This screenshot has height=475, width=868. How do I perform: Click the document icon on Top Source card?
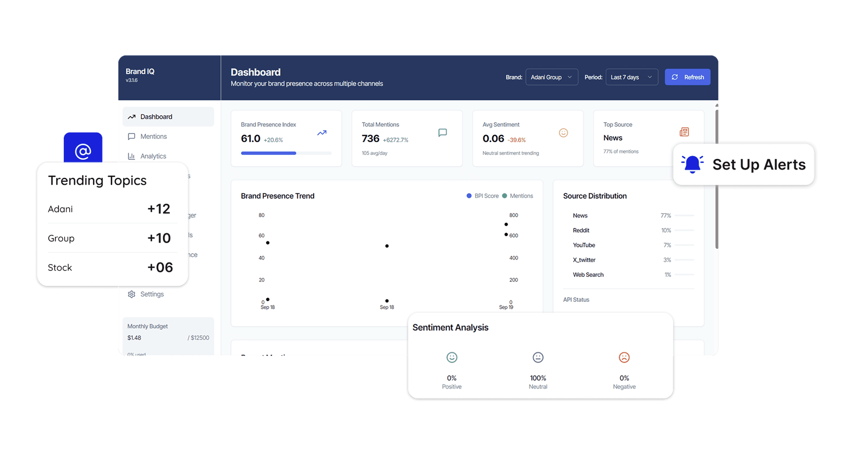(684, 132)
